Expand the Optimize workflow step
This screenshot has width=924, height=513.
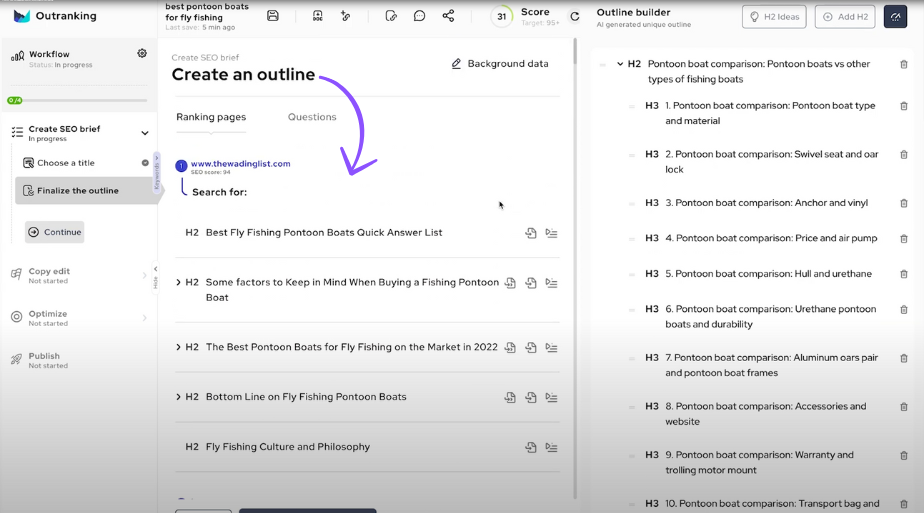pyautogui.click(x=144, y=318)
